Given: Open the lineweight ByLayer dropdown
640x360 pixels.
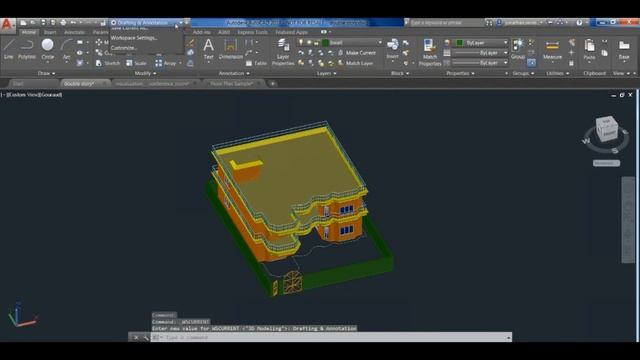Looking at the screenshot, I should point(480,53).
